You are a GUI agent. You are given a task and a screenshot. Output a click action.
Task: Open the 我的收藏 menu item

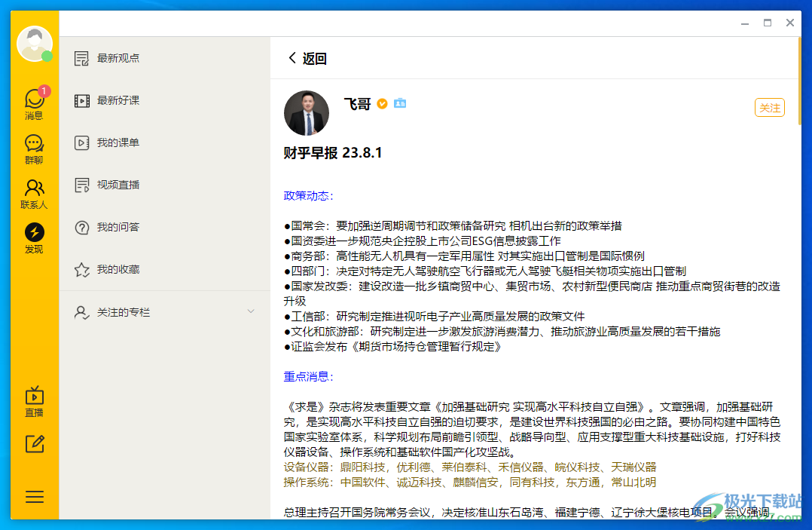coord(165,269)
